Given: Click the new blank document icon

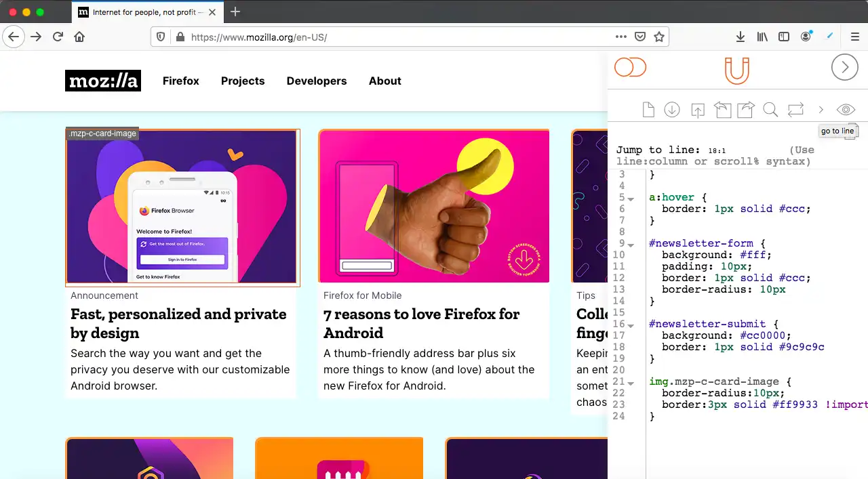Looking at the screenshot, I should (x=649, y=110).
